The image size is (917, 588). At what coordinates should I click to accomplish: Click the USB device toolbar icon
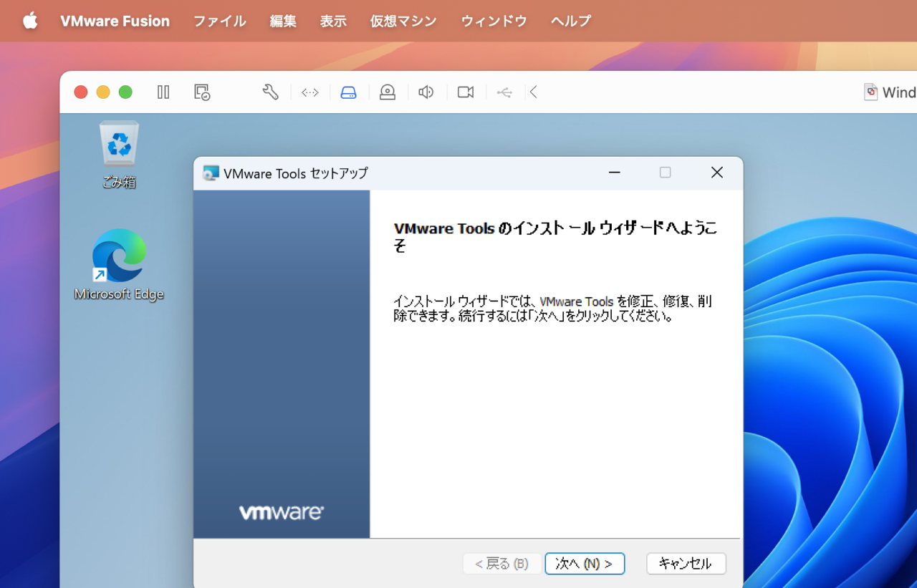504,92
